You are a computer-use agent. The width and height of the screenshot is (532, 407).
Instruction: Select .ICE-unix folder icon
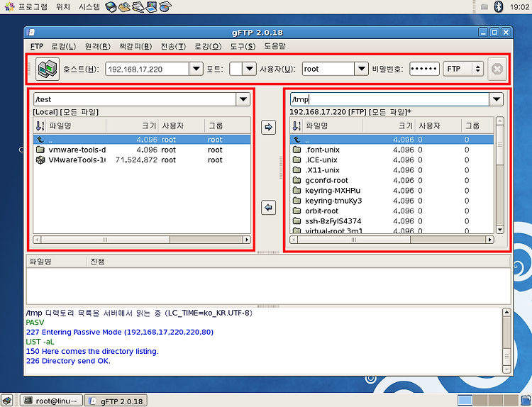[297, 160]
